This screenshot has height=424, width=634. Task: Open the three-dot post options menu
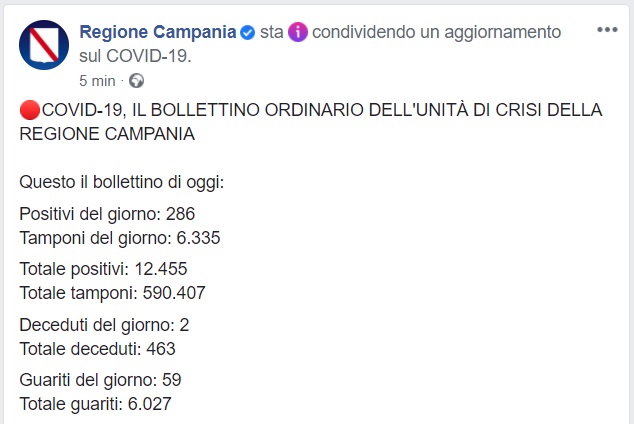click(607, 30)
